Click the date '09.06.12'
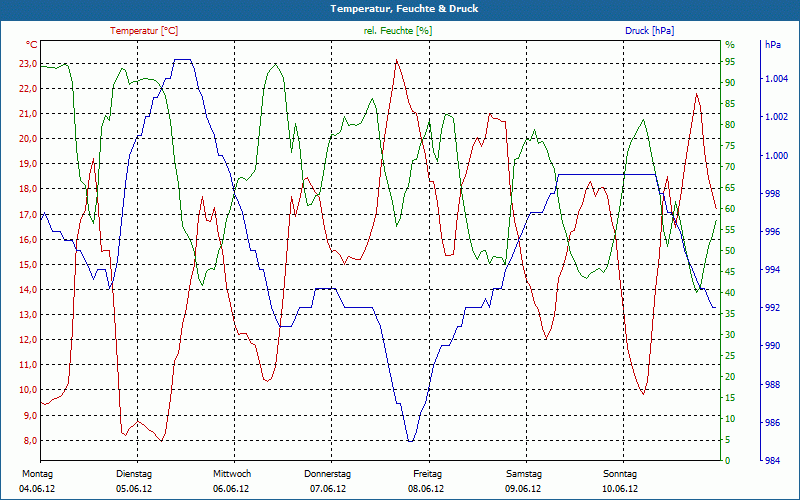This screenshot has height=500, width=800. point(523,489)
